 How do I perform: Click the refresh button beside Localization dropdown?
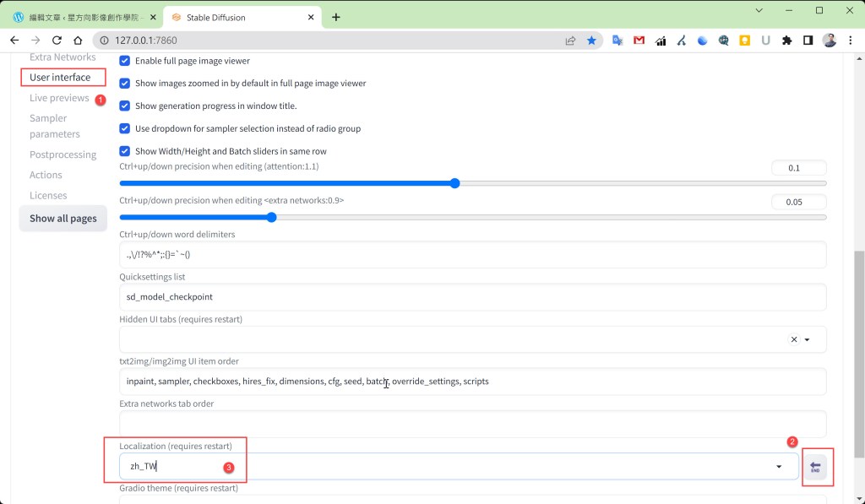815,467
